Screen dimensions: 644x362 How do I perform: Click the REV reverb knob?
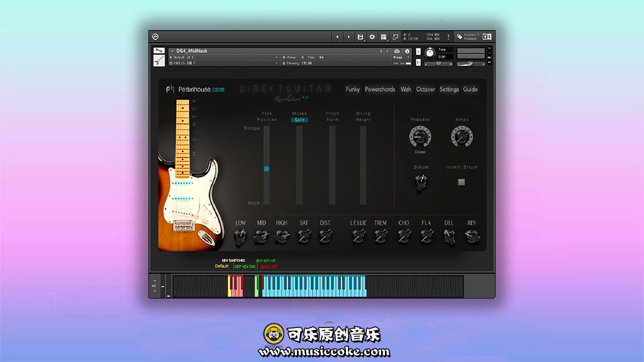(x=472, y=236)
